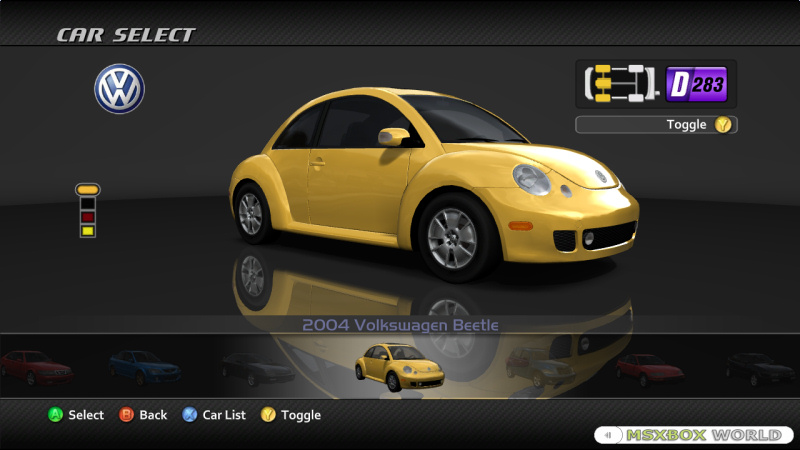The width and height of the screenshot is (800, 450).
Task: Click the red B button icon
Action: (126, 414)
